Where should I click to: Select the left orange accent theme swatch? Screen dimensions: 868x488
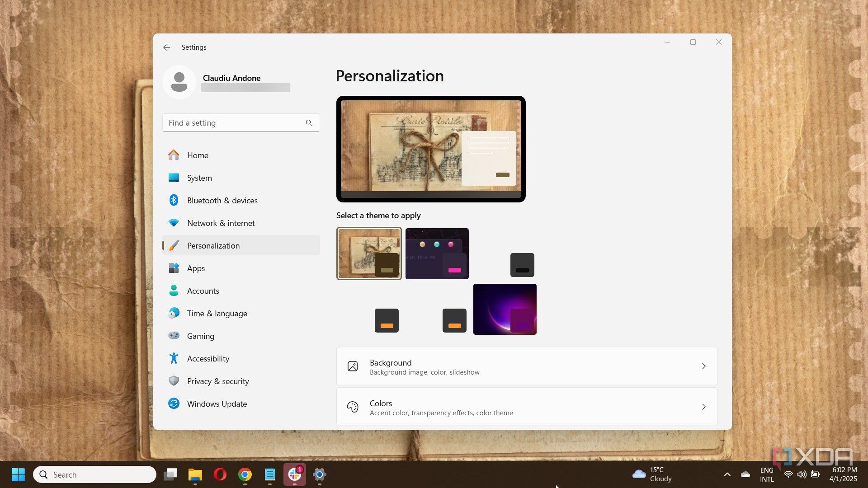tap(387, 320)
